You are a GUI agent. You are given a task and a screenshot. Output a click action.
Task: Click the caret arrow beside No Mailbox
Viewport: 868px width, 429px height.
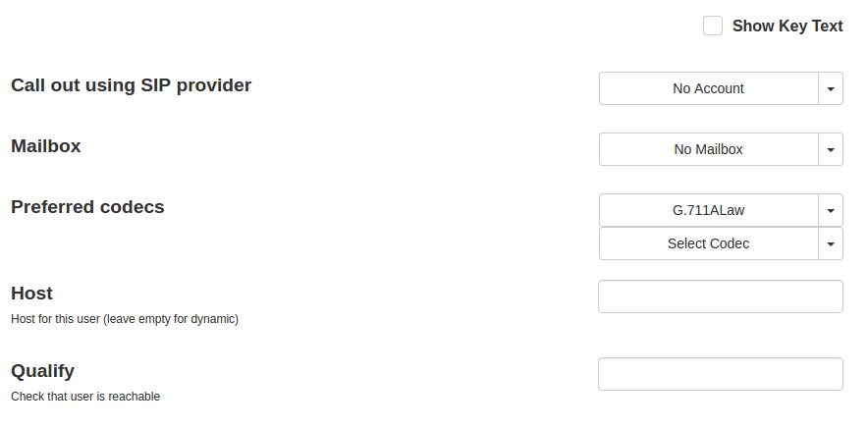tap(831, 149)
